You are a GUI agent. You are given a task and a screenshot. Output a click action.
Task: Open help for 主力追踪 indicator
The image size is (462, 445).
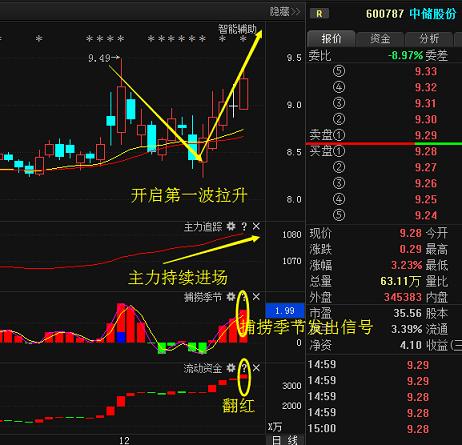tap(244, 227)
